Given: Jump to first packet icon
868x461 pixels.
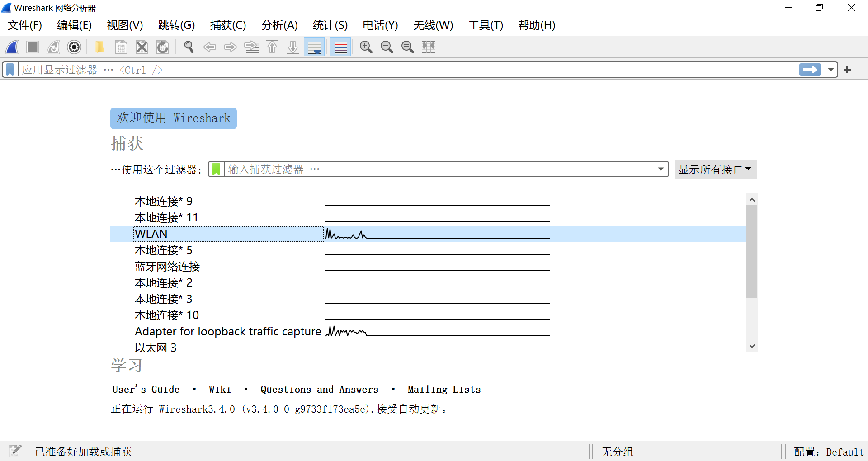Looking at the screenshot, I should pos(272,47).
